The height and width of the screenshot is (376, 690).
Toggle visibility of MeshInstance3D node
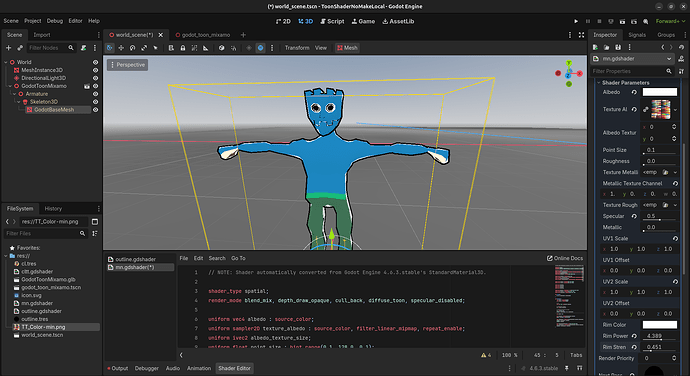click(x=95, y=70)
